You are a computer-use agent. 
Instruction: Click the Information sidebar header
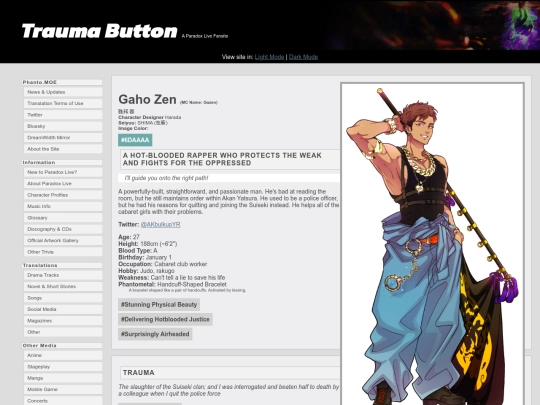click(x=62, y=162)
